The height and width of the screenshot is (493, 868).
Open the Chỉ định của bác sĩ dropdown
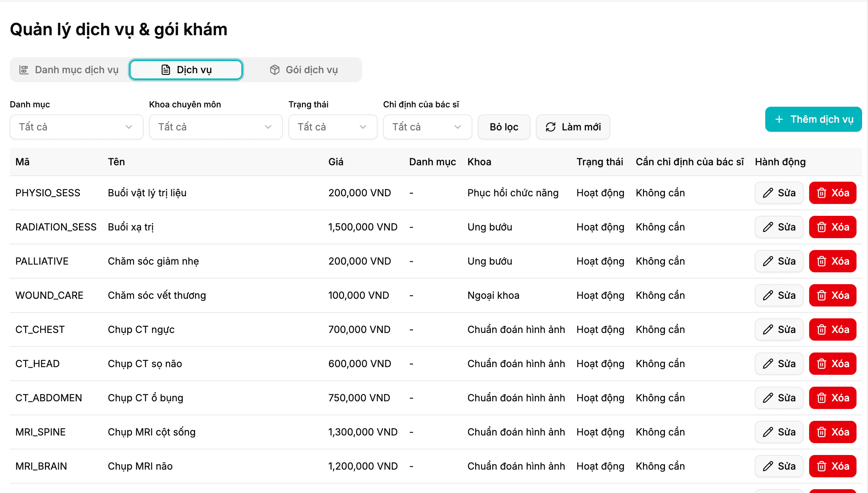click(x=428, y=127)
